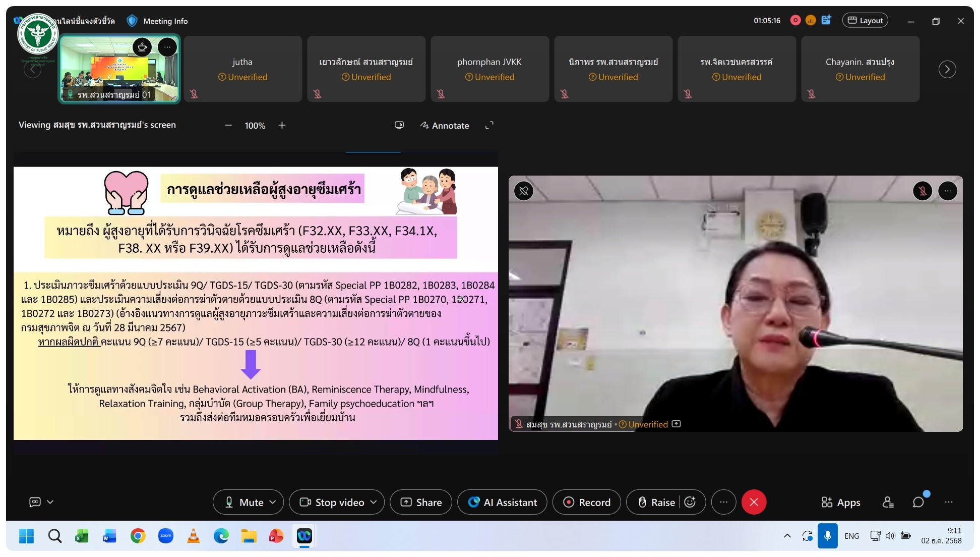980x557 pixels.
Task: Click the reactions smiley icon
Action: [690, 502]
